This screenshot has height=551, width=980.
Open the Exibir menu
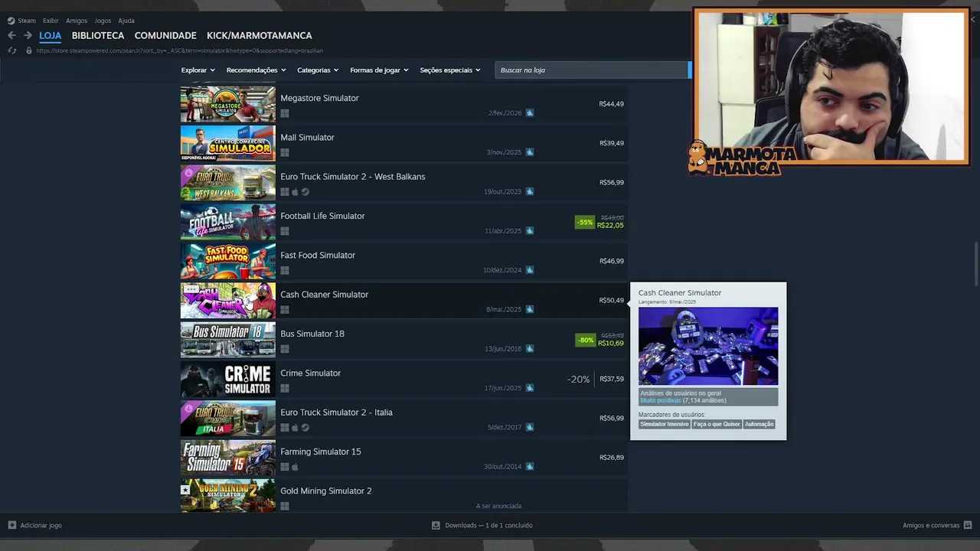point(51,21)
